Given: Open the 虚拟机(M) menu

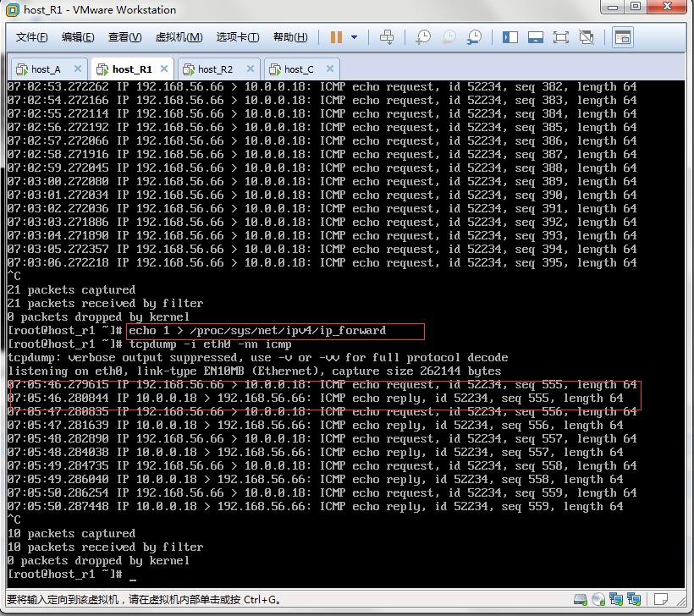Looking at the screenshot, I should 179,37.
